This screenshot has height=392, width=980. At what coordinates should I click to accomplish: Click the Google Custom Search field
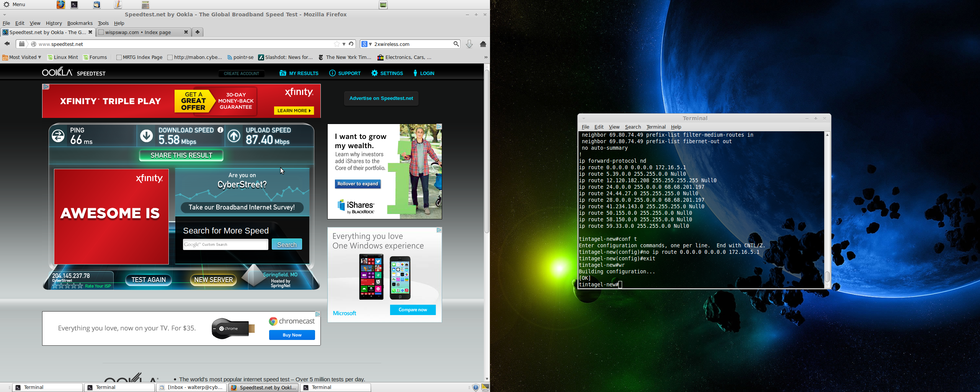[225, 244]
